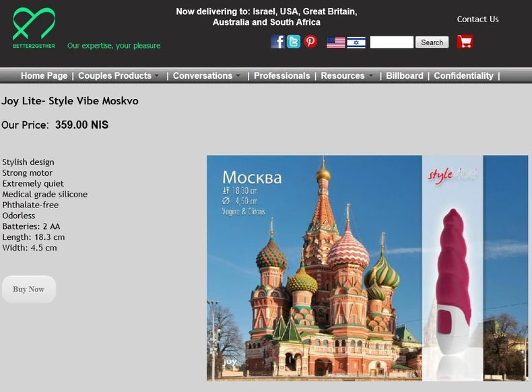The image size is (532, 392).
Task: Open the Twitter icon link
Action: (294, 42)
